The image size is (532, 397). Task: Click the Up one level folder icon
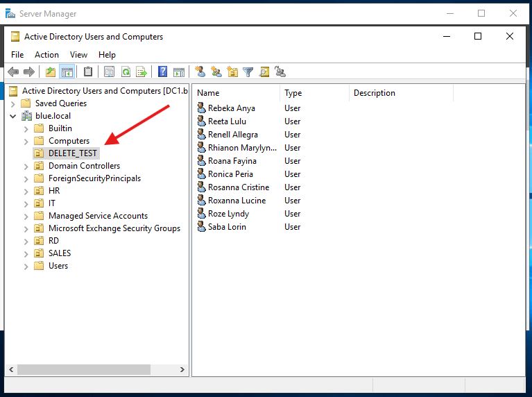(x=51, y=71)
